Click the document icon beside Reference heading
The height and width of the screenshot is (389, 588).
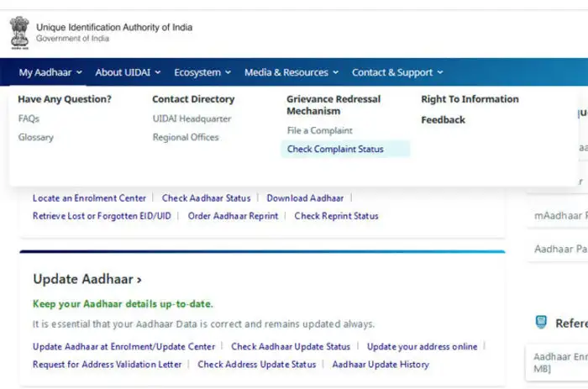[541, 323]
